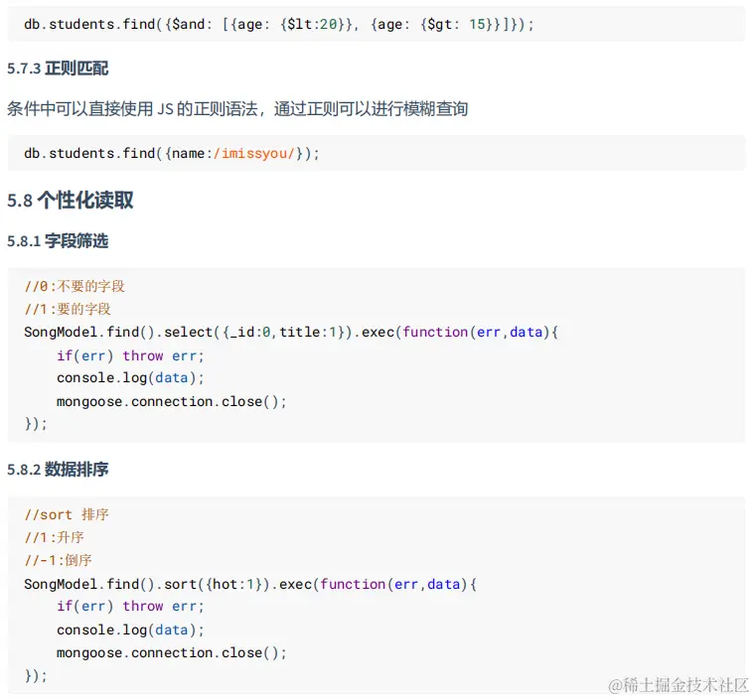The image size is (755, 700).
Task: Click the SongModel.find().sort code line
Action: point(250,584)
